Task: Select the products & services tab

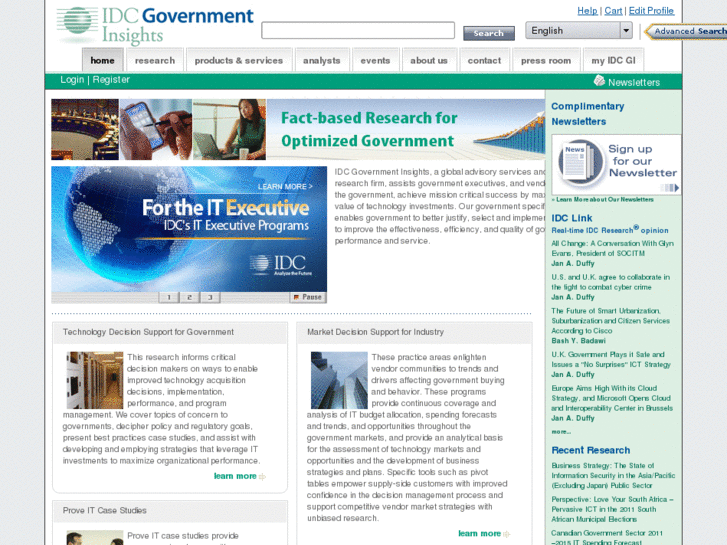Action: (x=239, y=60)
